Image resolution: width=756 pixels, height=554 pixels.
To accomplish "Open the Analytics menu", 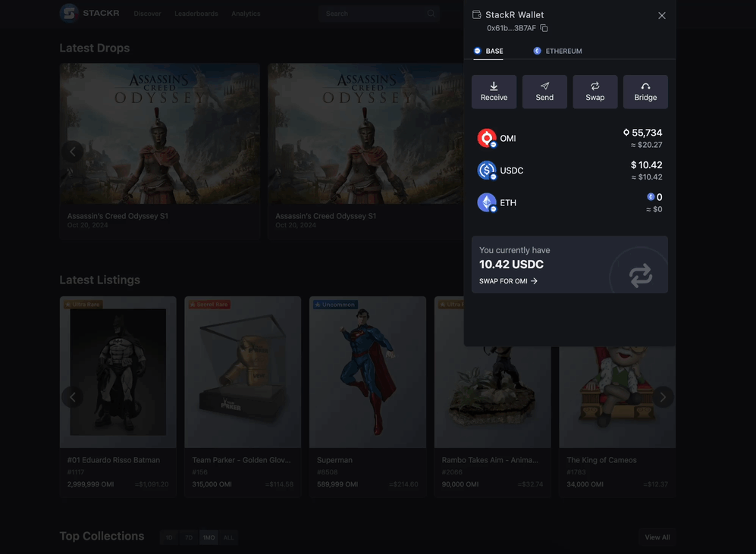I will [246, 14].
